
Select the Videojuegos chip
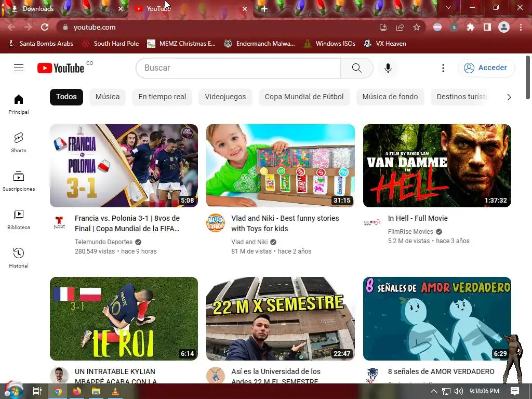click(x=225, y=97)
